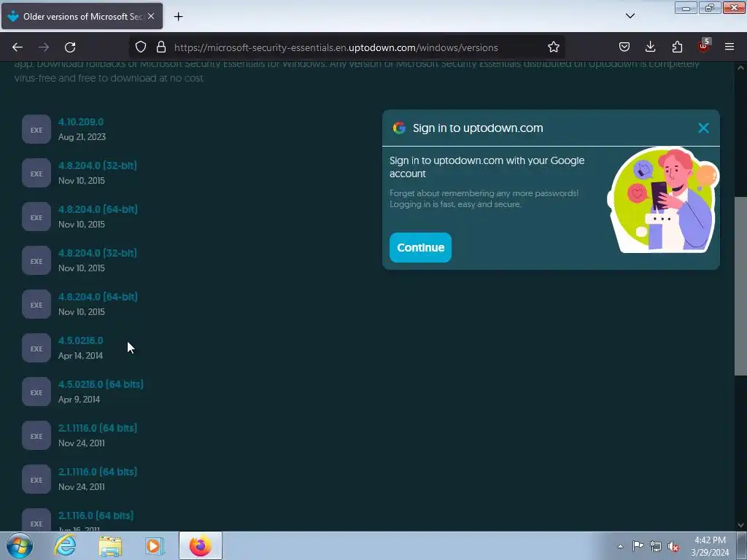747x560 pixels.
Task: Click the sign-in illustration image
Action: (x=663, y=200)
